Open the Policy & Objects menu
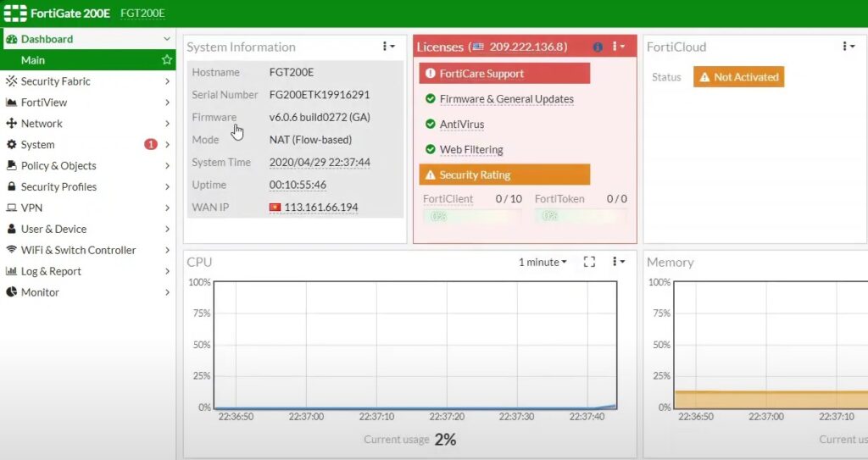Screen dimensions: 868x460 pos(88,165)
